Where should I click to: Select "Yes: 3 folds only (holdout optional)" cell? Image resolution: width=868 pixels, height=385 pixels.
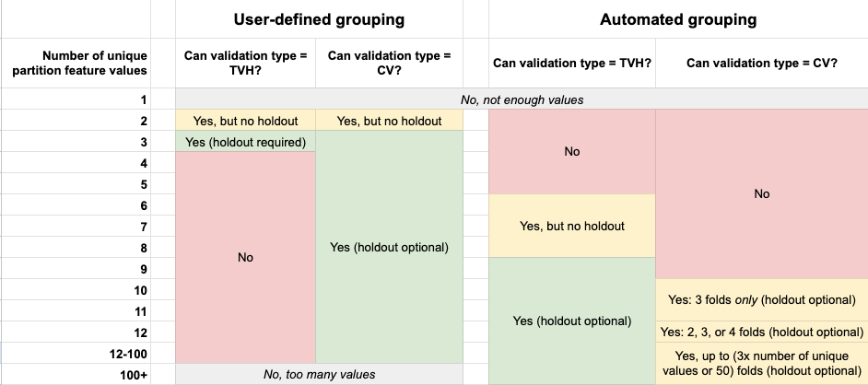click(761, 299)
